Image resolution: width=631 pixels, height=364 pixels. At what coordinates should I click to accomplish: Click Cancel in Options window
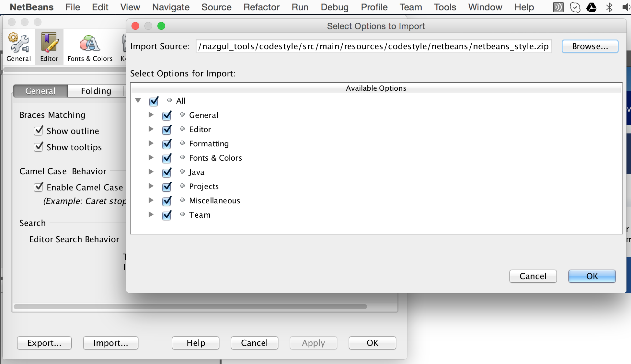pos(254,343)
